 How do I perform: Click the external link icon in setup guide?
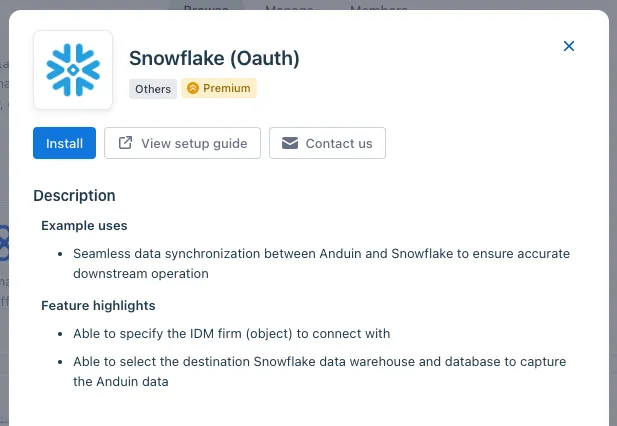click(125, 143)
